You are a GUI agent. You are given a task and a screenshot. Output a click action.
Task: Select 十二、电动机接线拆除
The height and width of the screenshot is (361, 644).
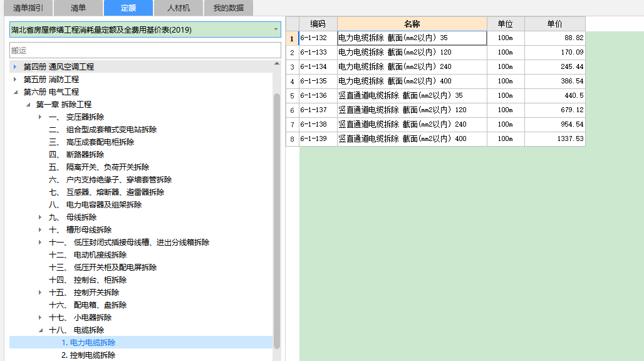click(x=88, y=255)
